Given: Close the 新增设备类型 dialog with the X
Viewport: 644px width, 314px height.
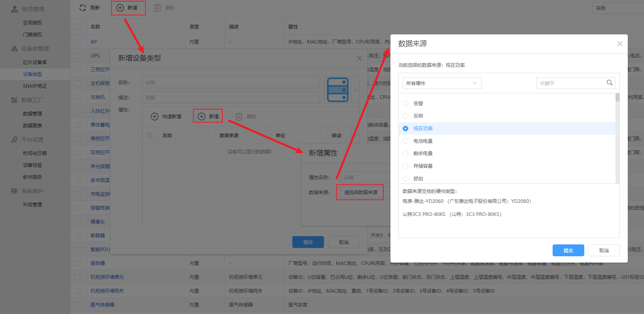Looking at the screenshot, I should point(359,59).
